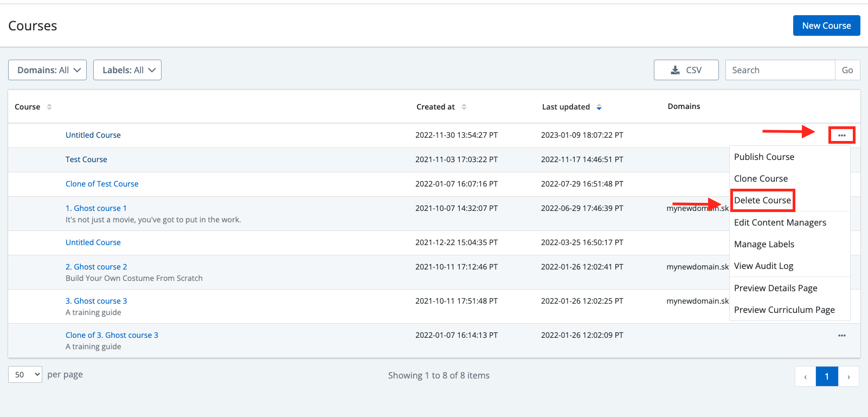
Task: Click the New Course button
Action: pyautogui.click(x=826, y=25)
